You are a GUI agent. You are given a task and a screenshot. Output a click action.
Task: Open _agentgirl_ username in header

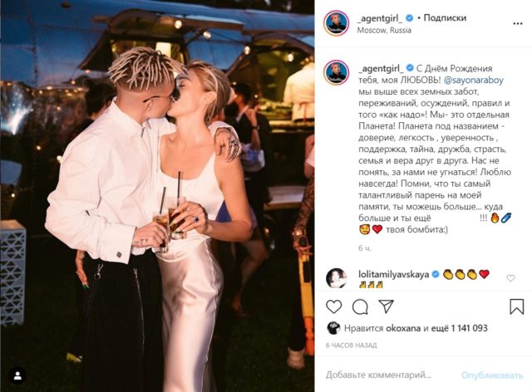[x=380, y=18]
